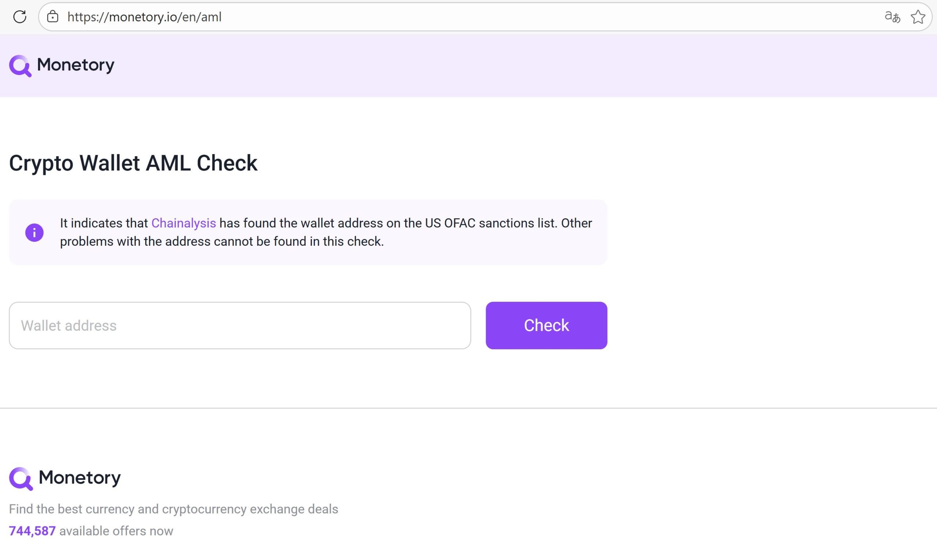Screen dimensions: 937x560
Task: Click the Crypto Wallet AML Check heading
Action: (x=133, y=163)
